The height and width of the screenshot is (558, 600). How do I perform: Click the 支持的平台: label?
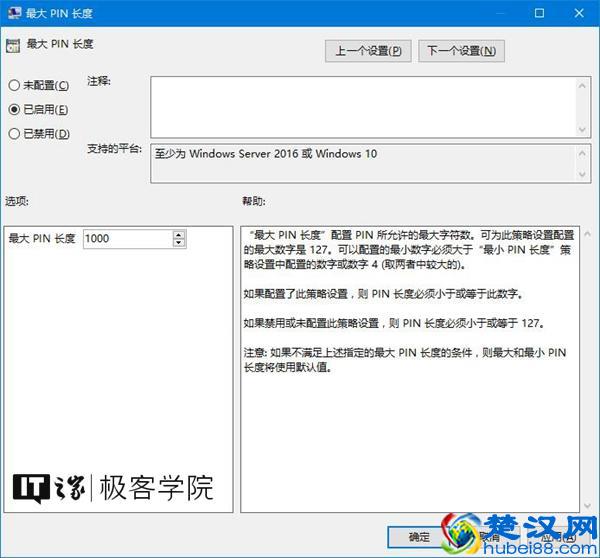[x=114, y=148]
